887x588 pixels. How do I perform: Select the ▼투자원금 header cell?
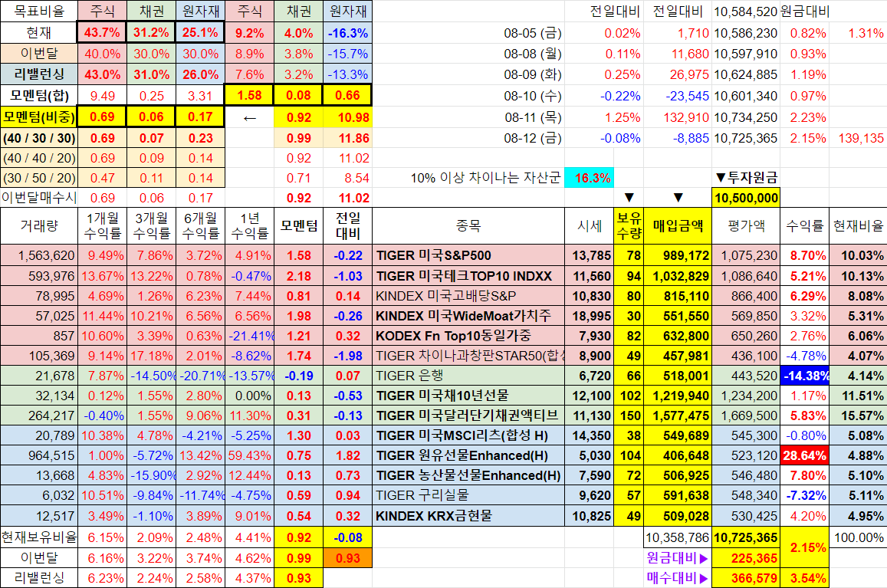click(x=746, y=177)
